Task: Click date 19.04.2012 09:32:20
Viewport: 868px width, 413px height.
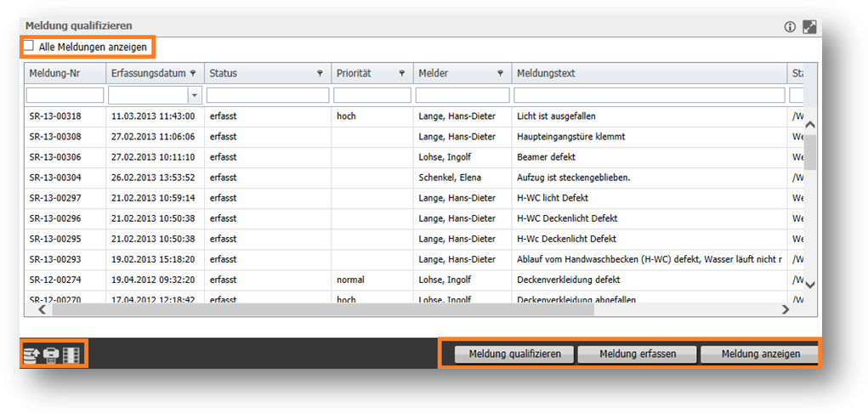Action: coord(153,280)
